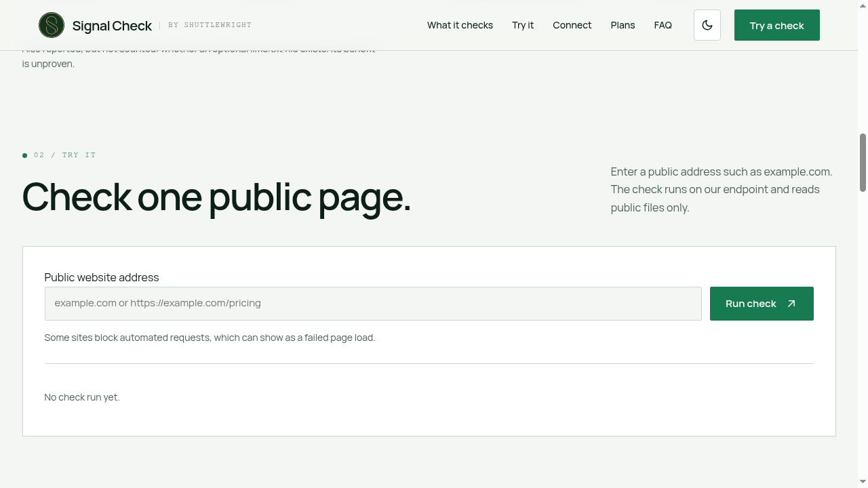
Task: Open the What it checks nav item
Action: pos(460,25)
